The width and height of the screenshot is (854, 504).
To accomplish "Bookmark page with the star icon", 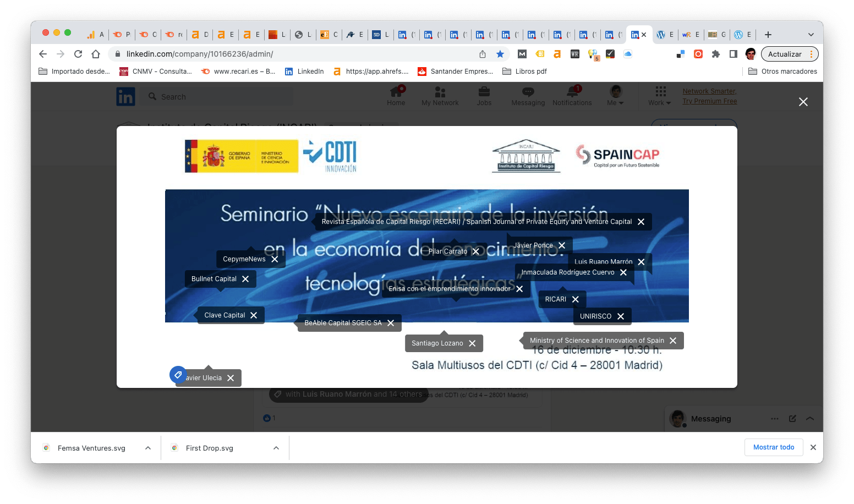I will click(500, 54).
